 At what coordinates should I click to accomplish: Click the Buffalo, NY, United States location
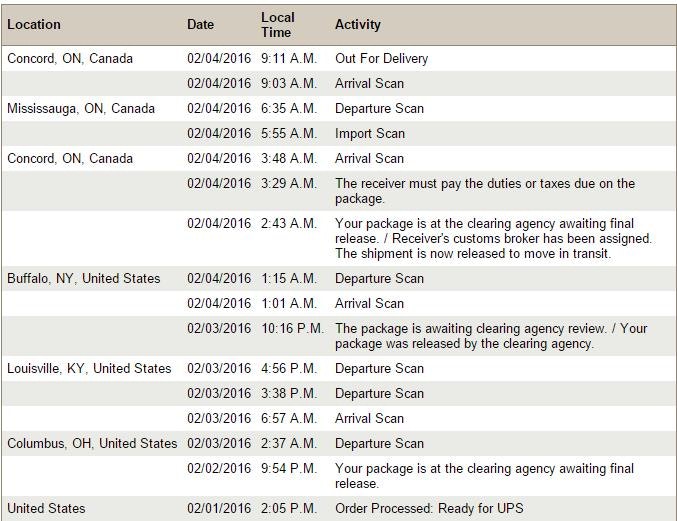tap(83, 278)
